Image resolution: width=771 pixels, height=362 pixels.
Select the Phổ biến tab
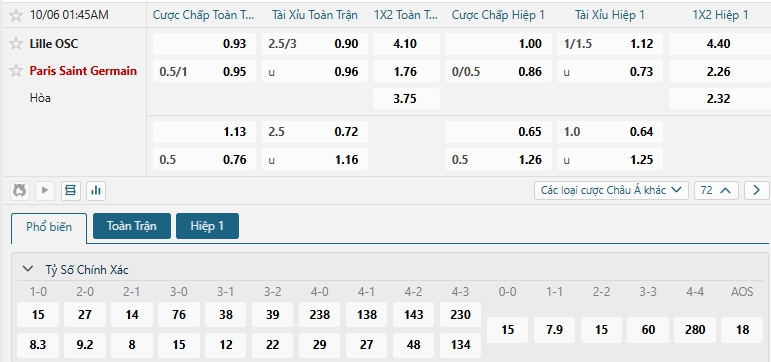(49, 227)
